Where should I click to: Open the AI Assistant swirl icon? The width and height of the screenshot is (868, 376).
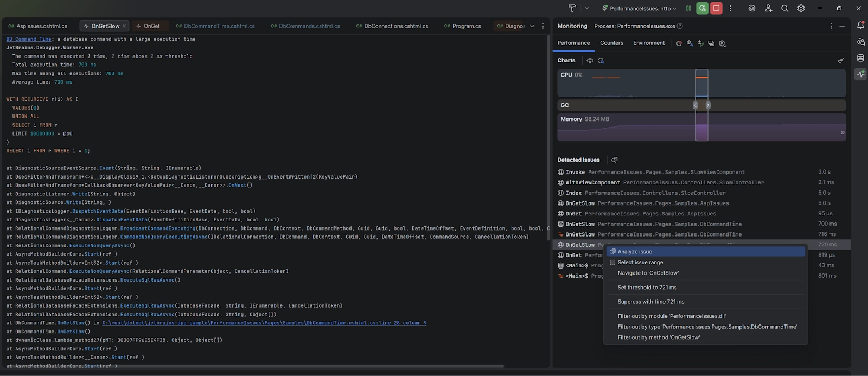point(751,8)
